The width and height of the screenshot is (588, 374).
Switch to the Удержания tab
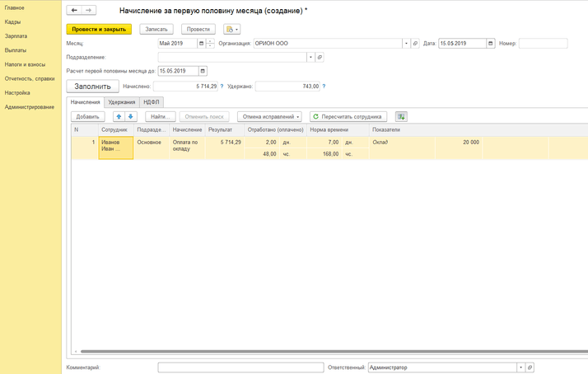[121, 102]
